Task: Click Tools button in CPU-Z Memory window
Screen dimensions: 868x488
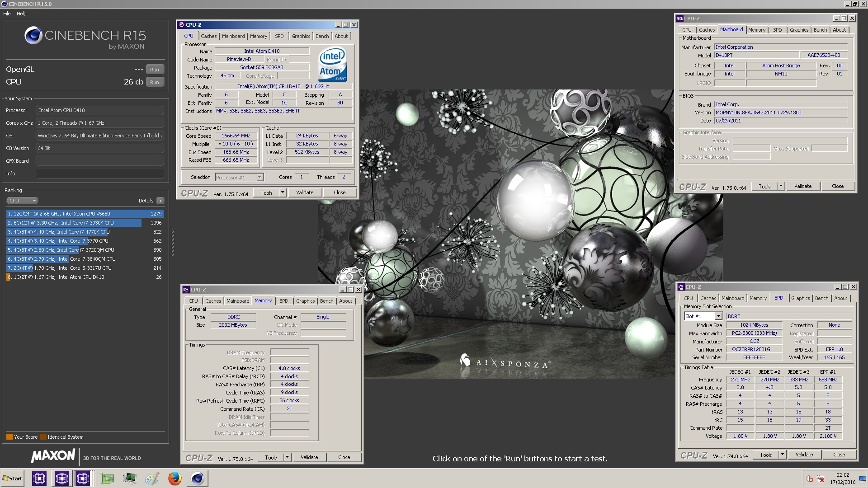Action: pos(271,458)
